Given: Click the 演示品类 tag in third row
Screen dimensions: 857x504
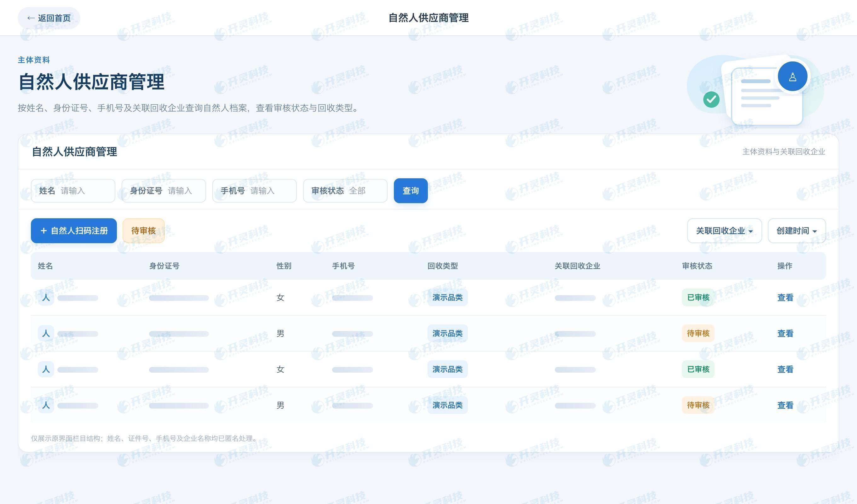Looking at the screenshot, I should click(447, 369).
